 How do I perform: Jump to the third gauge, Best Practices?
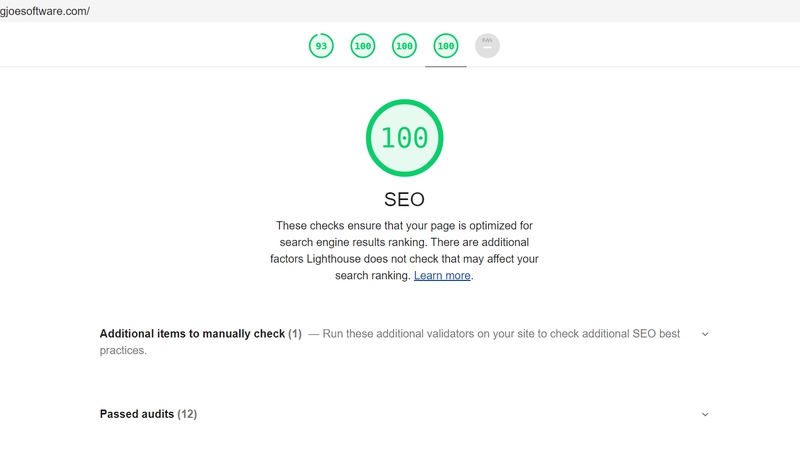(404, 46)
